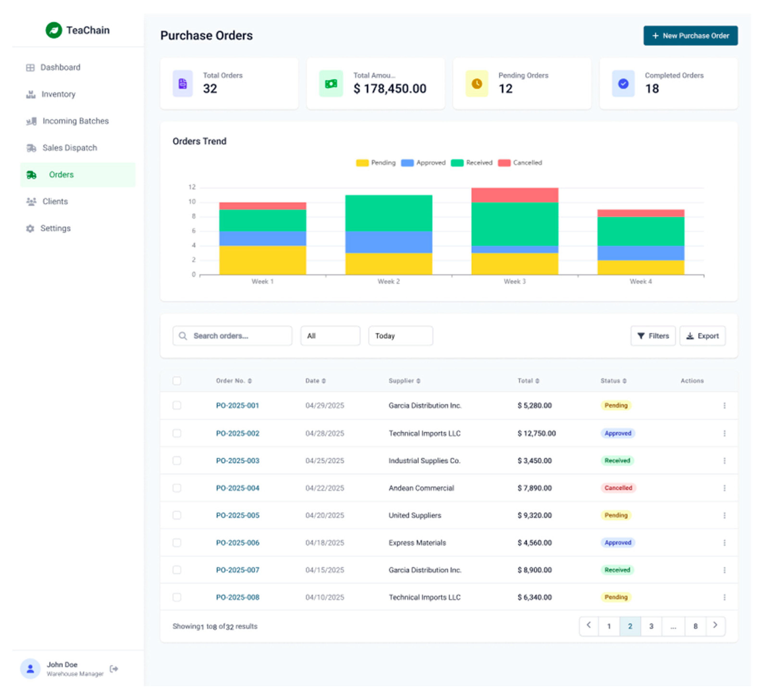Expand the Today date range dropdown
Screen dimensions: 763x700
point(400,336)
